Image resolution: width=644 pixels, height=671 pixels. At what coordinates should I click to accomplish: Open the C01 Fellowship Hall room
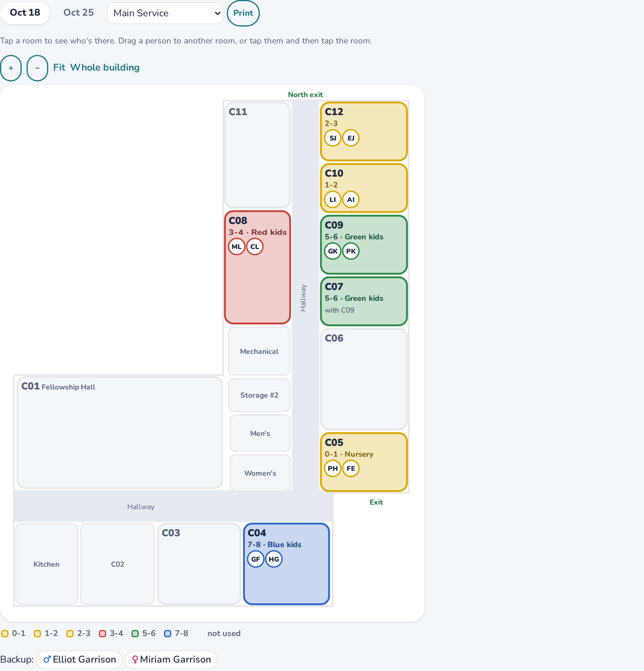[x=119, y=433]
